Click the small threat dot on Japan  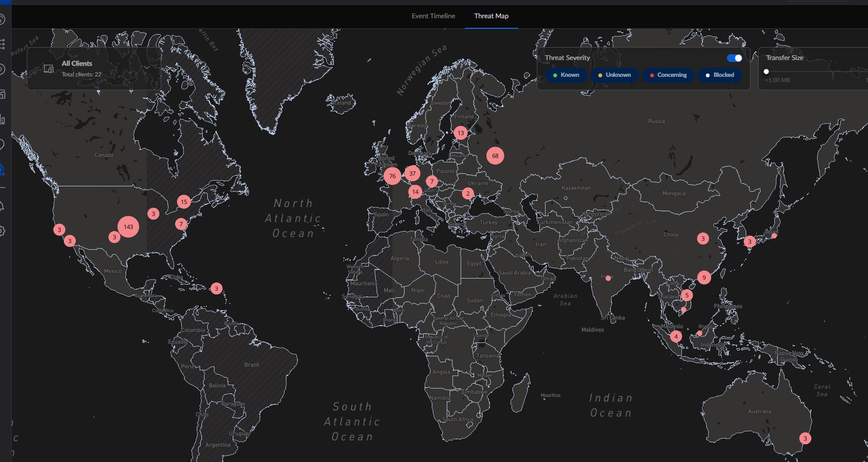point(774,235)
